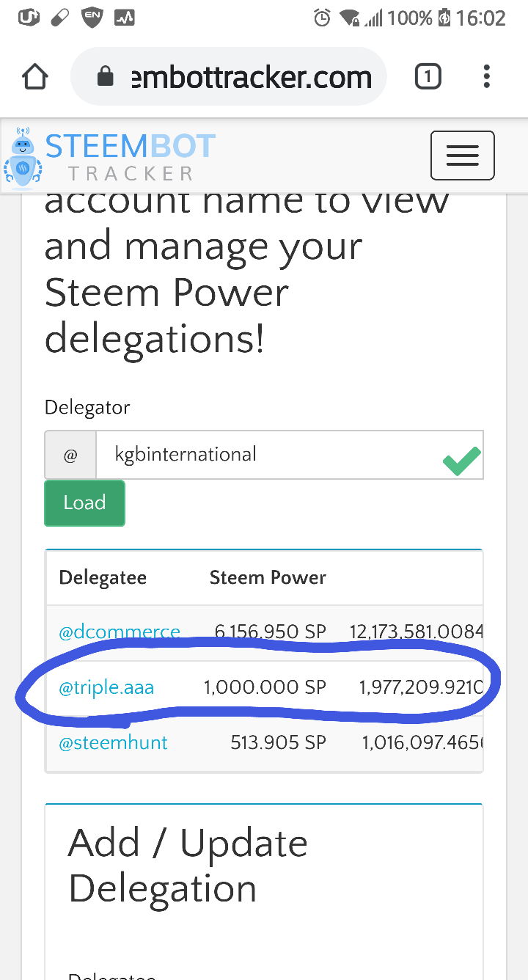The height and width of the screenshot is (980, 528).
Task: Select the 6,156.950 SP value
Action: coord(271,632)
